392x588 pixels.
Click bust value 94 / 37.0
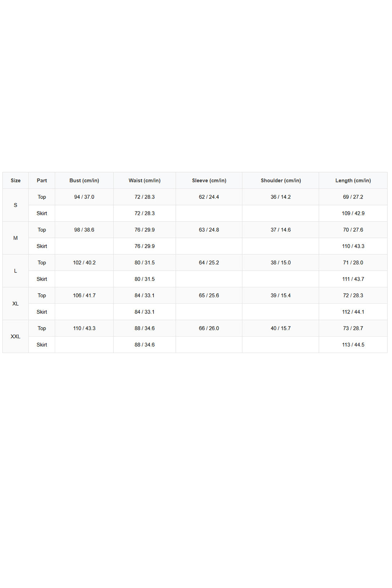pos(84,197)
